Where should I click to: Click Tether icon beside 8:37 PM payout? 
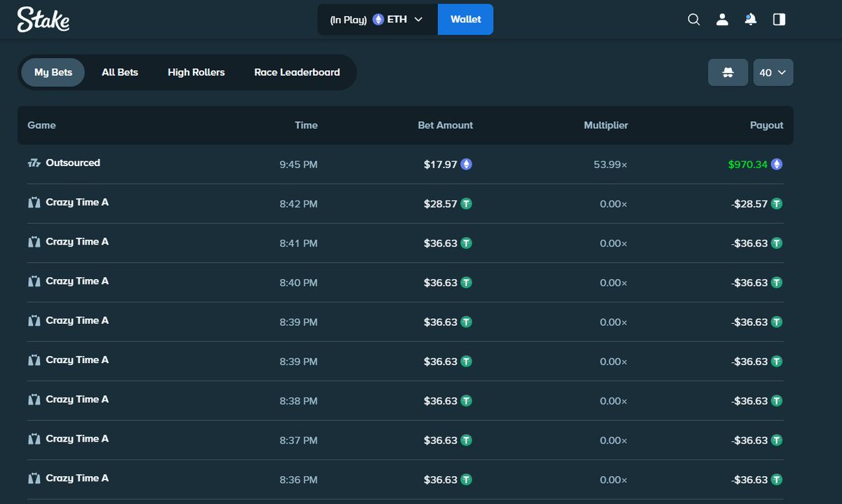click(x=777, y=440)
